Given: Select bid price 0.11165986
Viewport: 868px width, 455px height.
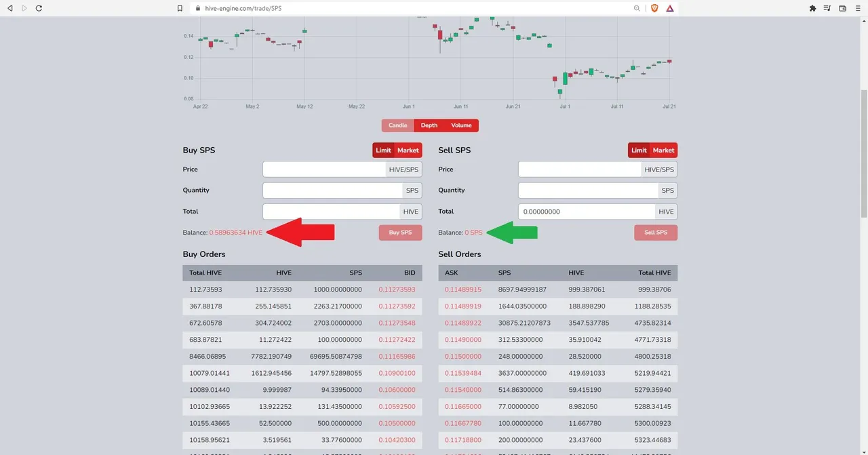Looking at the screenshot, I should coord(397,357).
